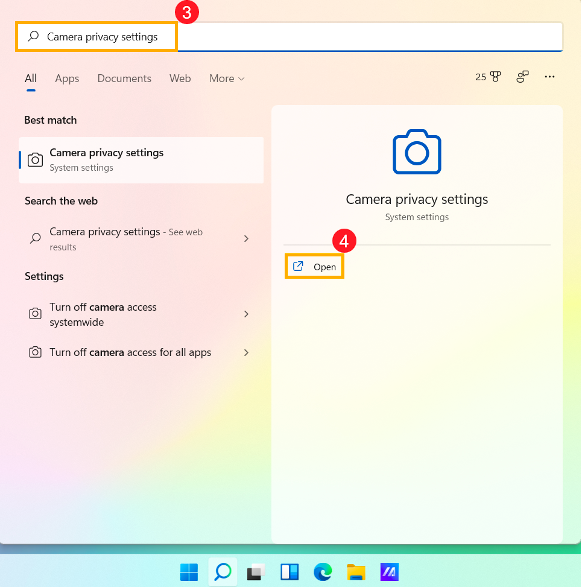This screenshot has width=581, height=587.
Task: Switch to the Apps filter tab
Action: point(67,78)
